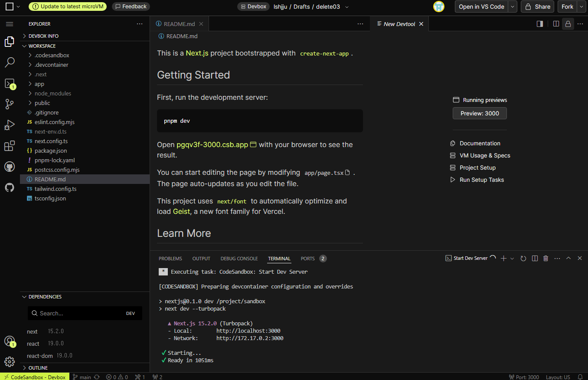Click the Feedback button
This screenshot has width=588, height=380.
tap(131, 7)
